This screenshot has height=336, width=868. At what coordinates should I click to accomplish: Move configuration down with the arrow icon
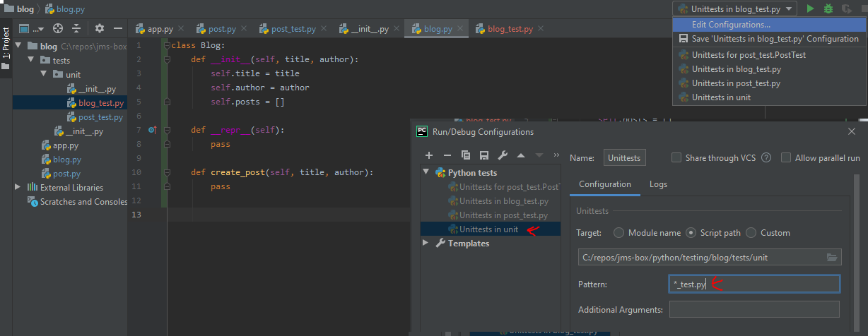pyautogui.click(x=539, y=155)
